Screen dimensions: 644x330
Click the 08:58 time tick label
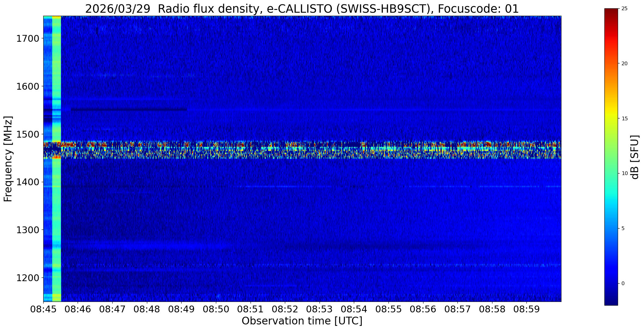pyautogui.click(x=492, y=309)
